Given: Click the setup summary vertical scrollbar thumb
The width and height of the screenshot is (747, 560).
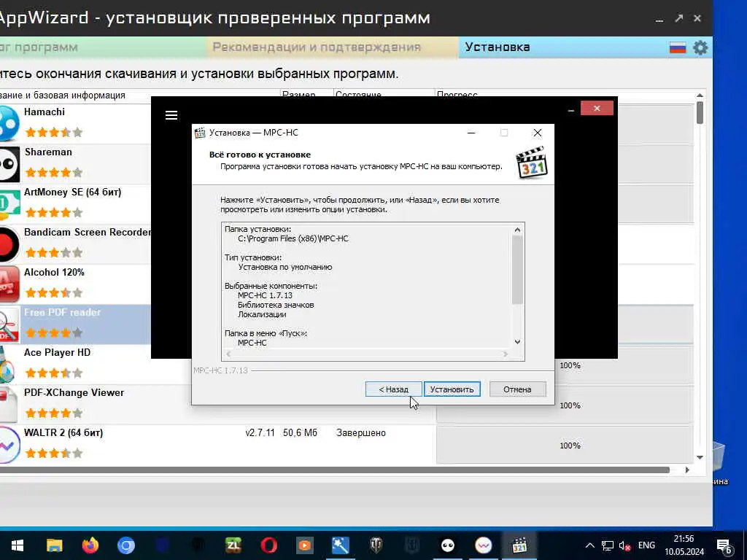Looking at the screenshot, I should (517, 270).
